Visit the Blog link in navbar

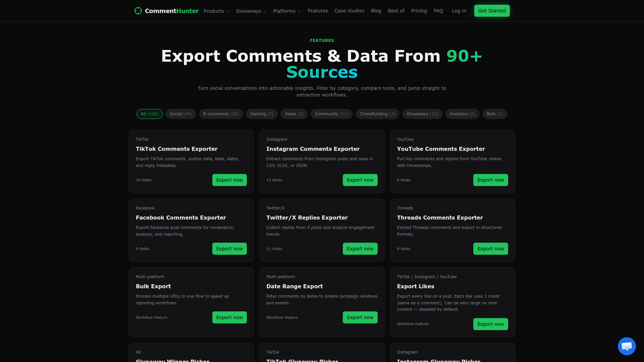pos(376,11)
